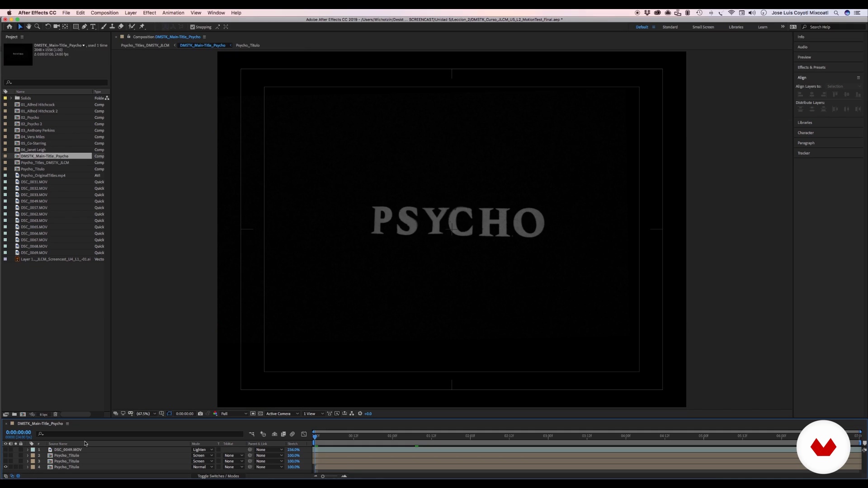Select the Horizontal Type tool
Viewport: 868px width, 488px height.
click(x=93, y=27)
